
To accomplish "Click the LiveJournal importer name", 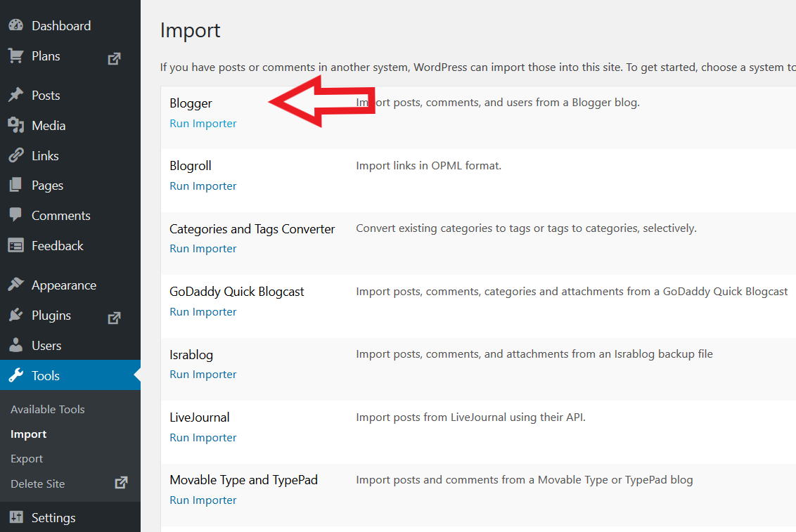I will point(200,417).
